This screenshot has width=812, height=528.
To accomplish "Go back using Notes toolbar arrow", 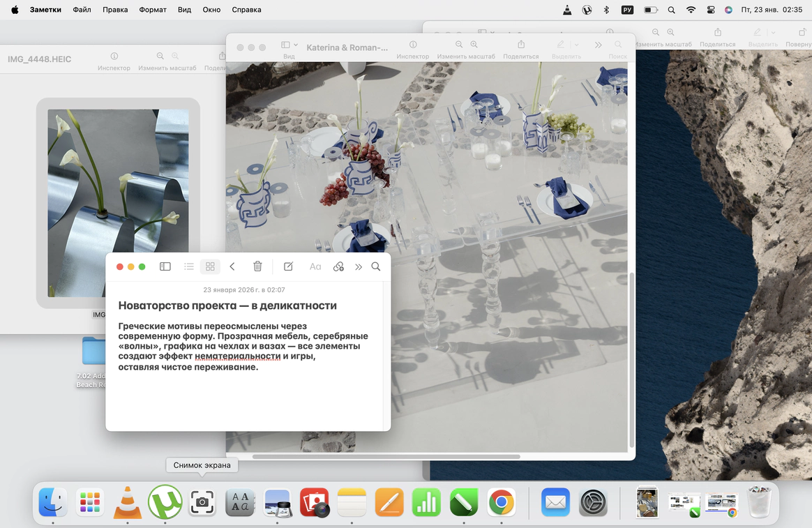I will point(232,266).
